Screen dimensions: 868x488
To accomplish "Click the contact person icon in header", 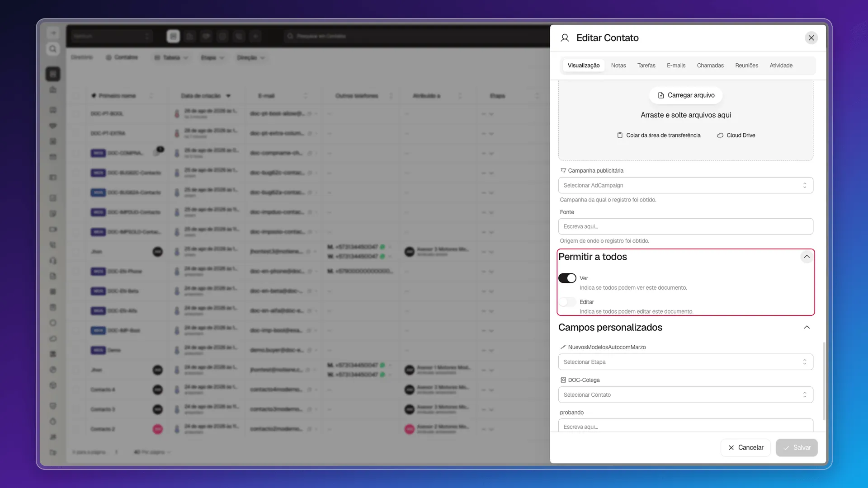I will [x=565, y=38].
